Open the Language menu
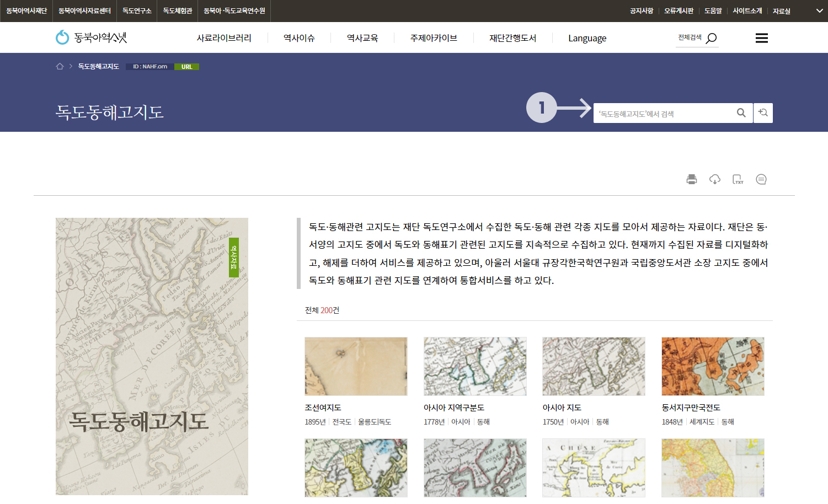The width and height of the screenshot is (828, 504). tap(587, 38)
